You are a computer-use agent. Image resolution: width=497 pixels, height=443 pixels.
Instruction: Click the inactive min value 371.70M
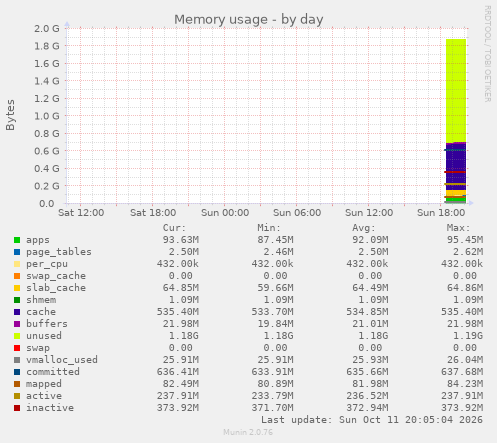(x=272, y=408)
